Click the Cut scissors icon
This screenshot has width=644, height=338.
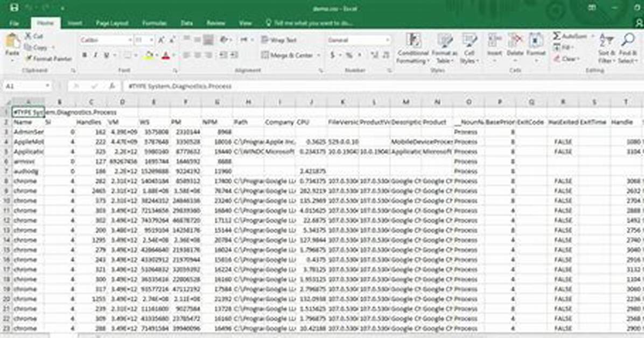[29, 36]
